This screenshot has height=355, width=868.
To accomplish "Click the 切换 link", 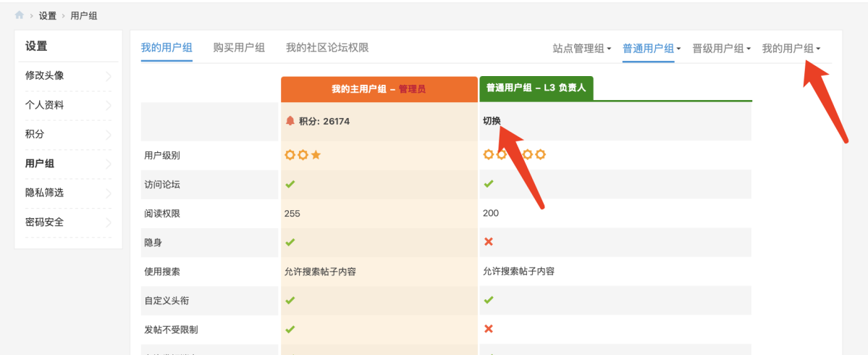I will click(x=492, y=121).
